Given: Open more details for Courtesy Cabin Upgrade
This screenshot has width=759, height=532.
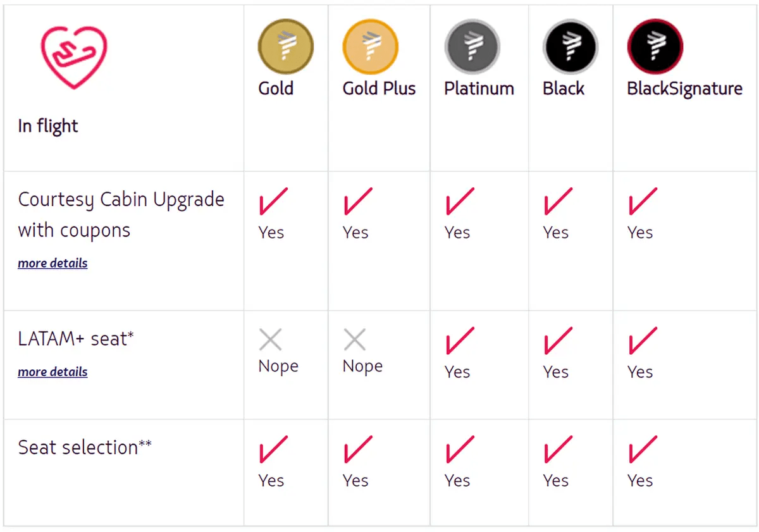Looking at the screenshot, I should pos(52,263).
